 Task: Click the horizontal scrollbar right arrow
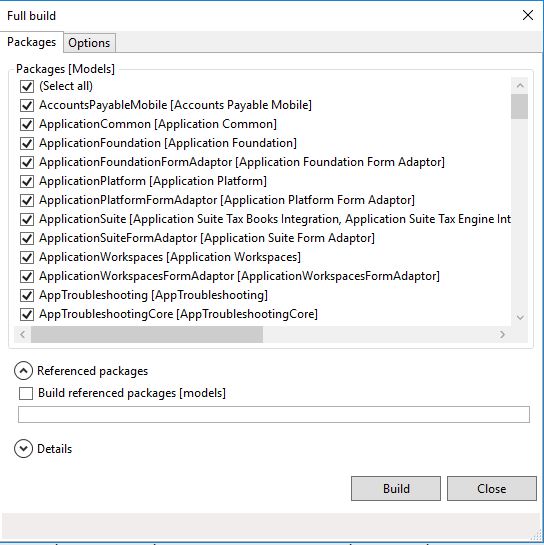[x=502, y=334]
